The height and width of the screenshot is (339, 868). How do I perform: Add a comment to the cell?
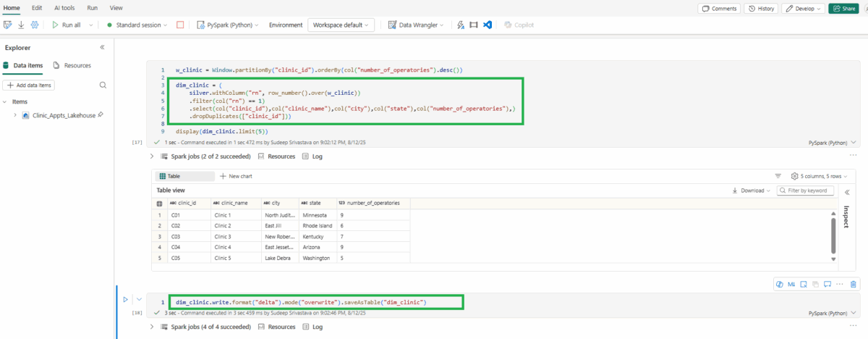click(827, 284)
